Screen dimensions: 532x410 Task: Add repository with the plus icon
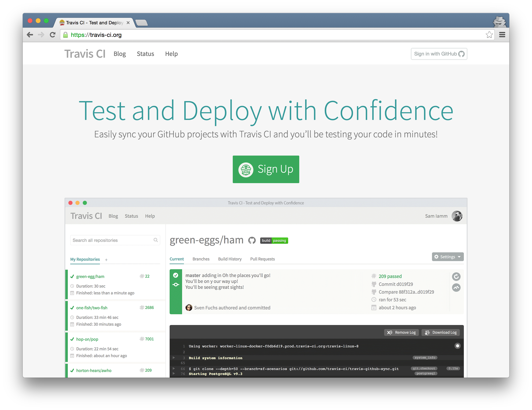(x=106, y=260)
